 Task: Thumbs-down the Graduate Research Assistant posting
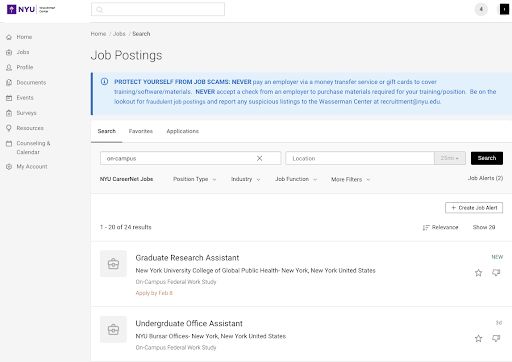click(x=496, y=273)
